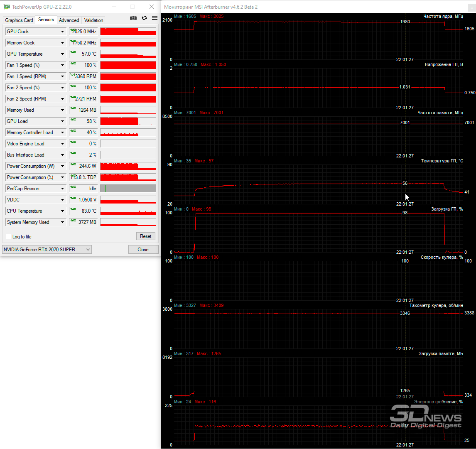This screenshot has height=449, width=476.
Task: Open Power Consumption (%) dropdown
Action: pos(62,178)
